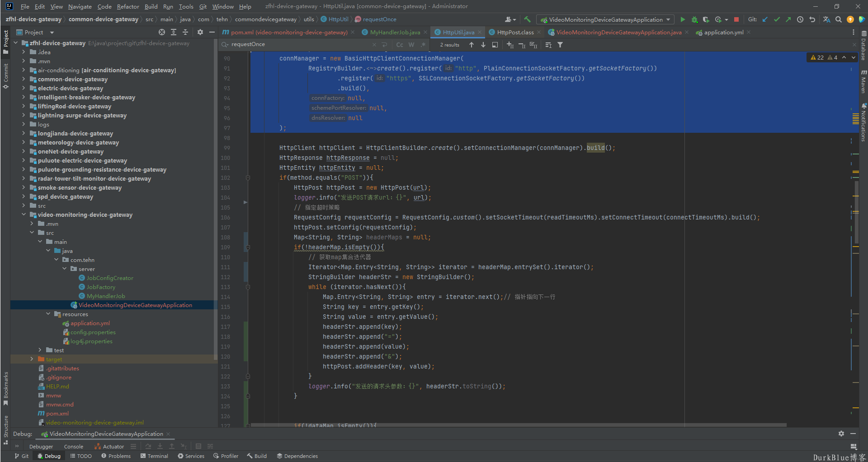This screenshot has height=462, width=868.
Task: Click the editor vertical scrollbar thumb
Action: (857, 212)
